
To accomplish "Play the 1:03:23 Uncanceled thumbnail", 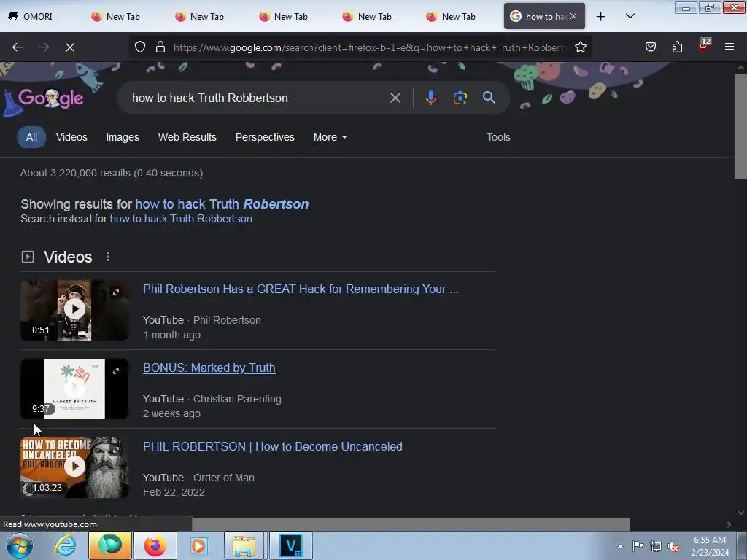I will coord(74,467).
